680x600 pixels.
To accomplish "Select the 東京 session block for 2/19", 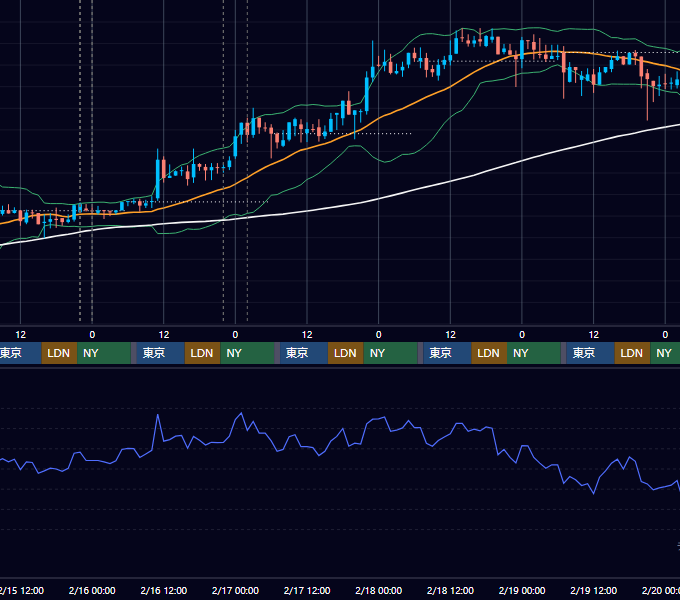I will 590,353.
